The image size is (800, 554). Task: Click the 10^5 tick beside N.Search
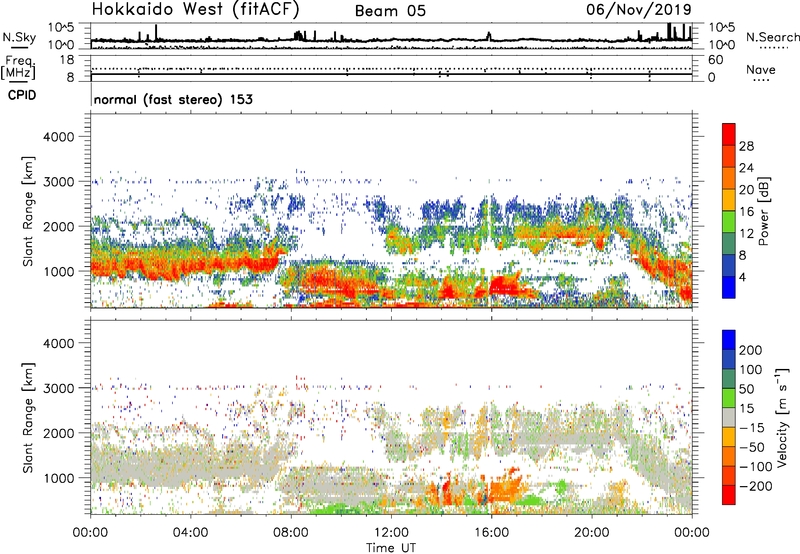[722, 27]
